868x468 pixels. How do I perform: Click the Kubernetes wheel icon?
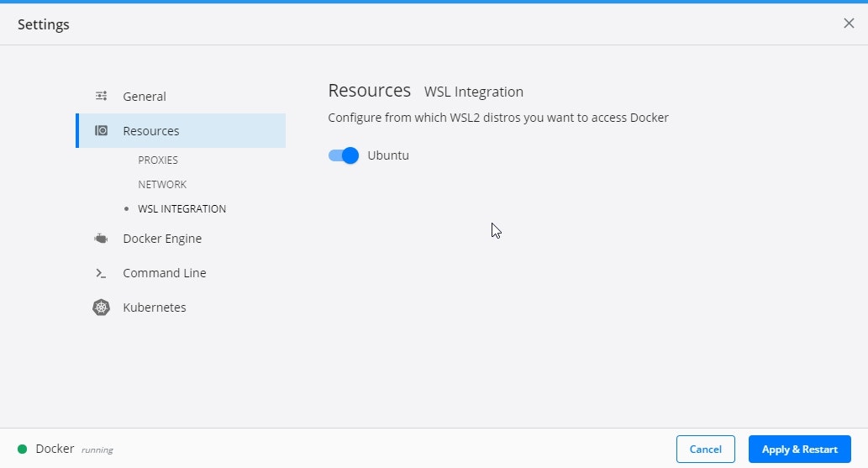point(101,308)
